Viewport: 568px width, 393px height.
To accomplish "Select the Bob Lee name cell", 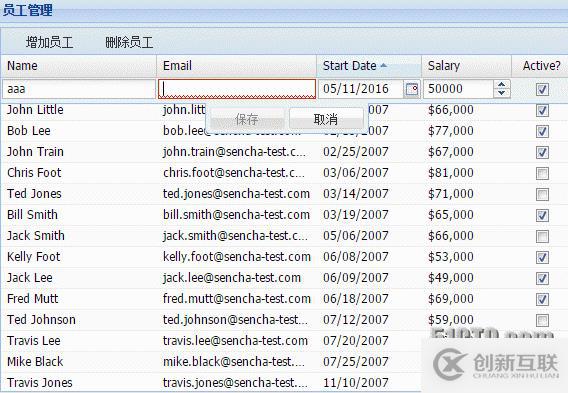I will point(29,131).
